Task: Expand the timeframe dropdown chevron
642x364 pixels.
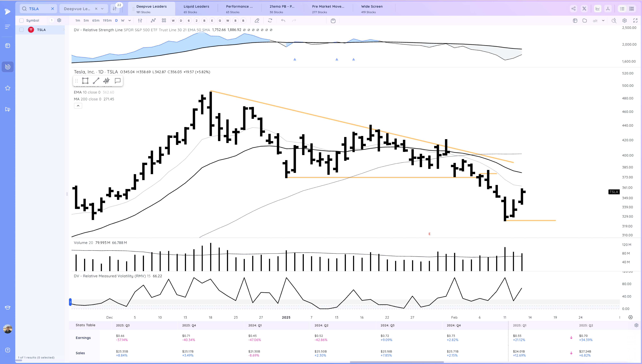Action: tap(130, 21)
